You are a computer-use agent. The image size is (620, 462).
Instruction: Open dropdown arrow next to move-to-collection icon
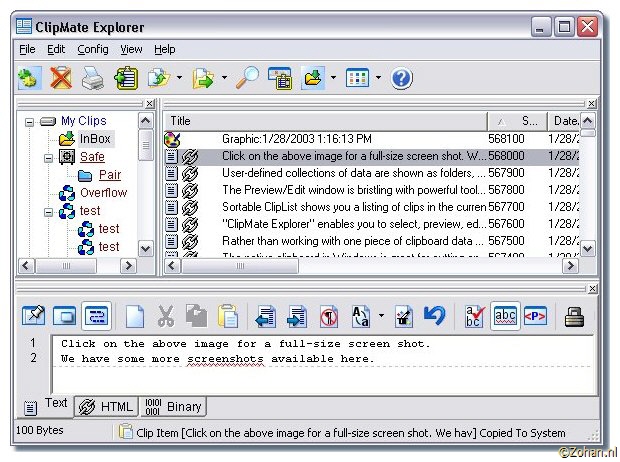tap(224, 78)
